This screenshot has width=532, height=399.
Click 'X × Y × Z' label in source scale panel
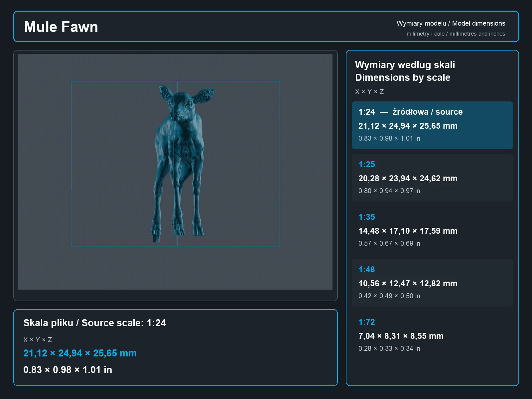(x=38, y=340)
